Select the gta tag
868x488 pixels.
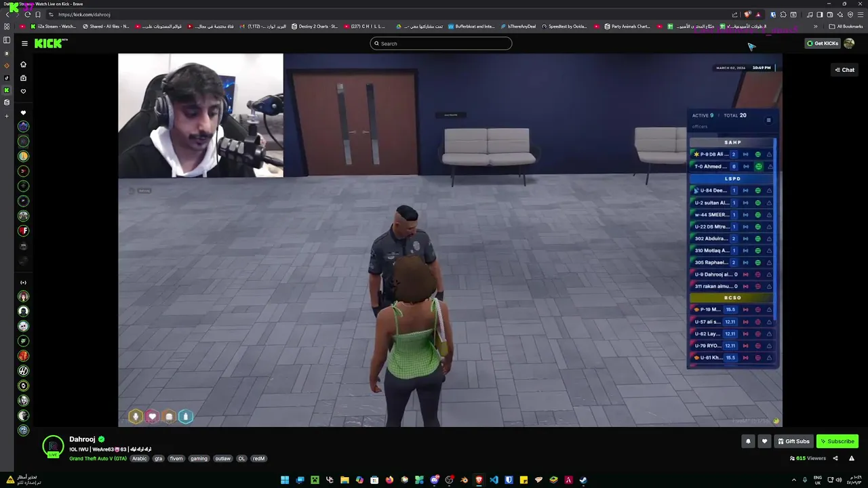pos(158,458)
